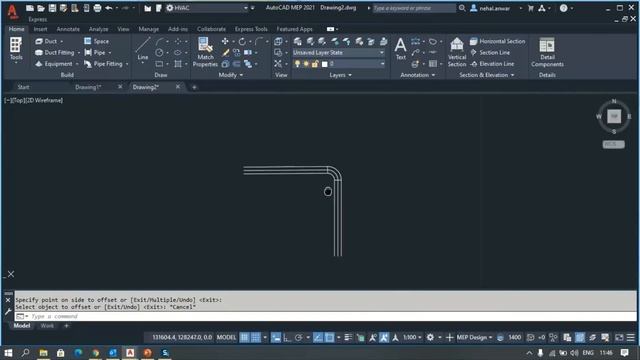Screen dimensions: 640x360
Task: Click Horizontal Section button
Action: (498, 41)
